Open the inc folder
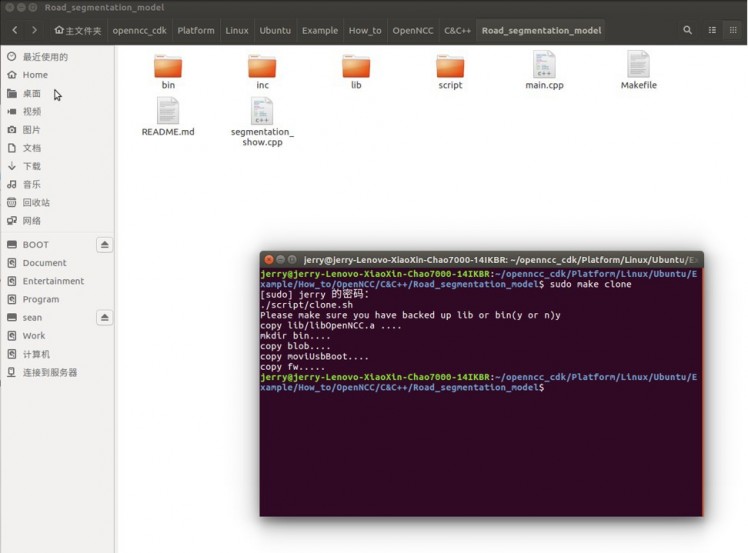 point(262,67)
